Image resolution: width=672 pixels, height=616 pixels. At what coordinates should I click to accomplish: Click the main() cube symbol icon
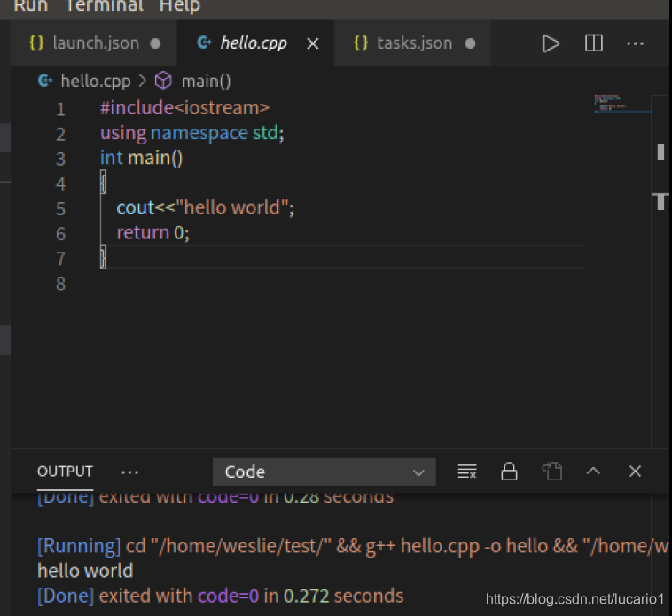pyautogui.click(x=163, y=81)
